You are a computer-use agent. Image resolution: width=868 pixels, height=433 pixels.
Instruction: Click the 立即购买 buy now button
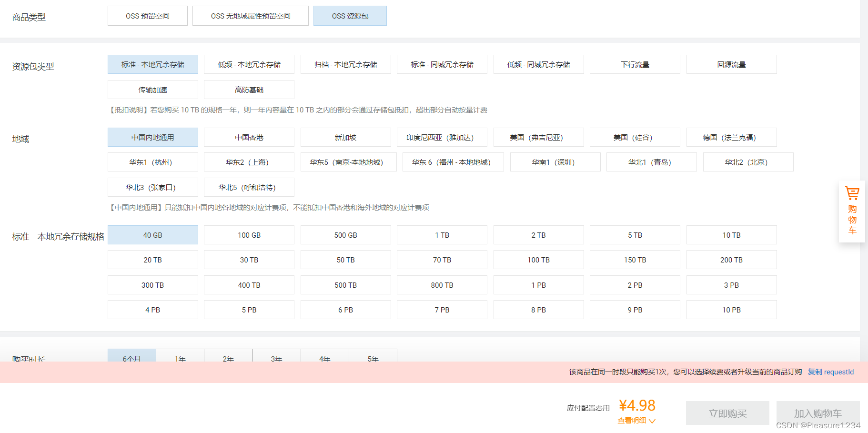(x=727, y=413)
